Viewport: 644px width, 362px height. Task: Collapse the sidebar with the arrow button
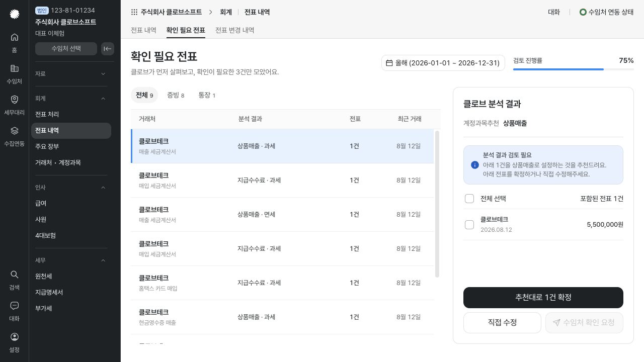(108, 48)
